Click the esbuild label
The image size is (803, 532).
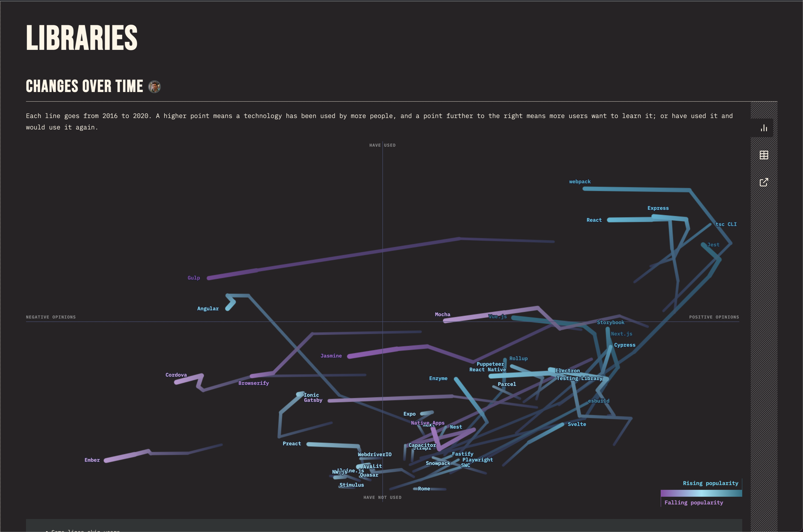click(x=598, y=401)
